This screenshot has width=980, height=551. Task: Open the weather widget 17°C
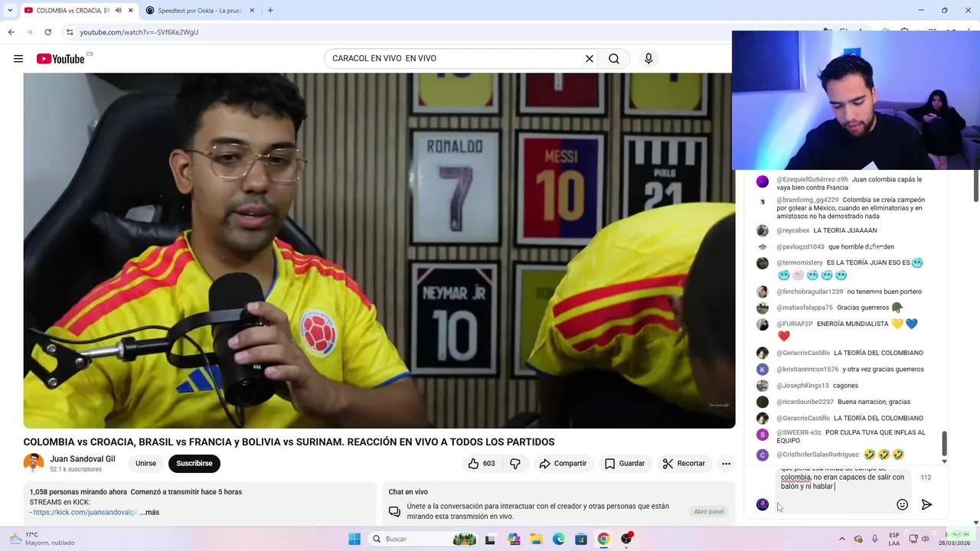tap(43, 539)
